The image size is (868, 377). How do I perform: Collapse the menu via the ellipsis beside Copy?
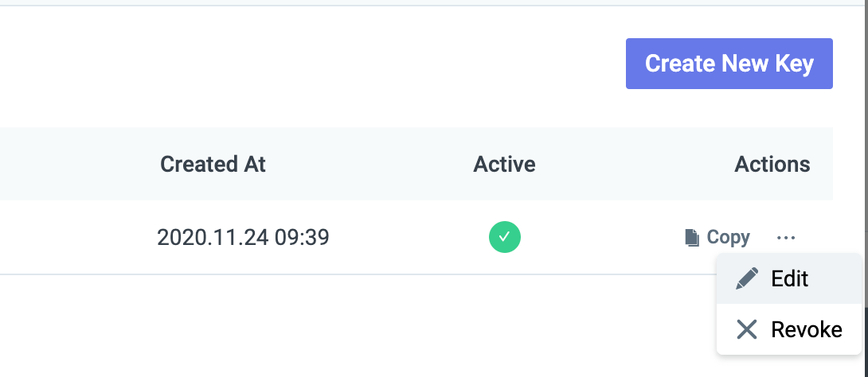(785, 237)
